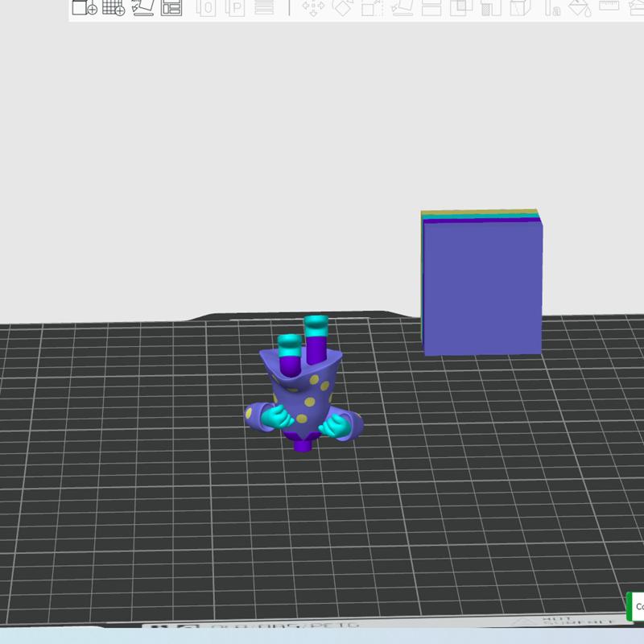Click the Split to parts icon
Viewport: 644px width, 644px height.
coord(235,7)
